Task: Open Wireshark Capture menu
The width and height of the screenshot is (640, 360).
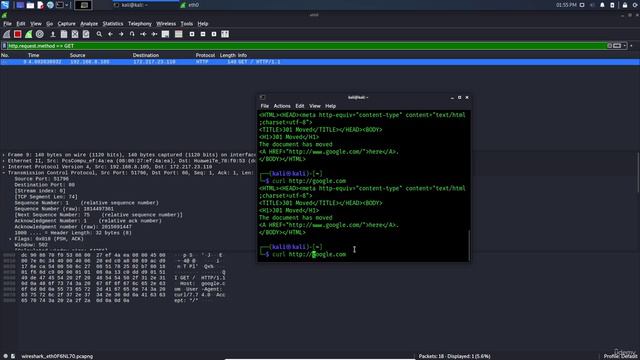Action: coord(67,24)
